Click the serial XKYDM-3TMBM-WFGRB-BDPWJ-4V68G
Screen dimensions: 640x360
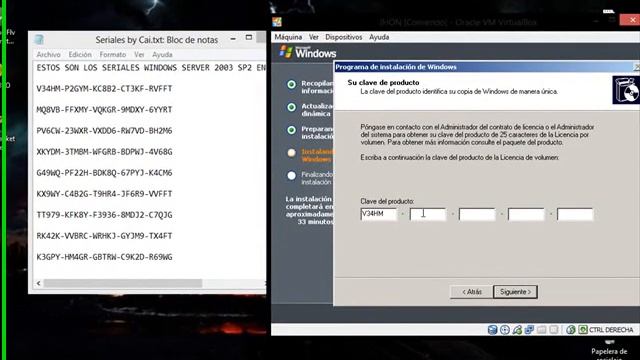pyautogui.click(x=104, y=152)
